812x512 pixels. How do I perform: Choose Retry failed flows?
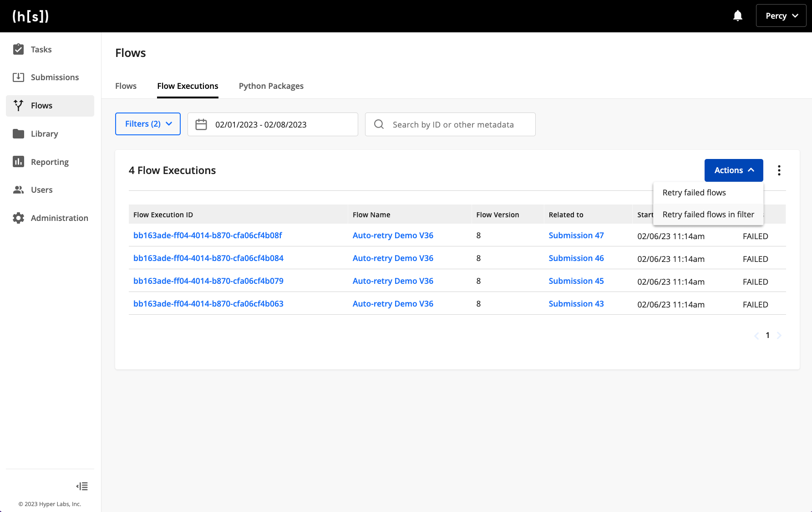click(x=708, y=193)
